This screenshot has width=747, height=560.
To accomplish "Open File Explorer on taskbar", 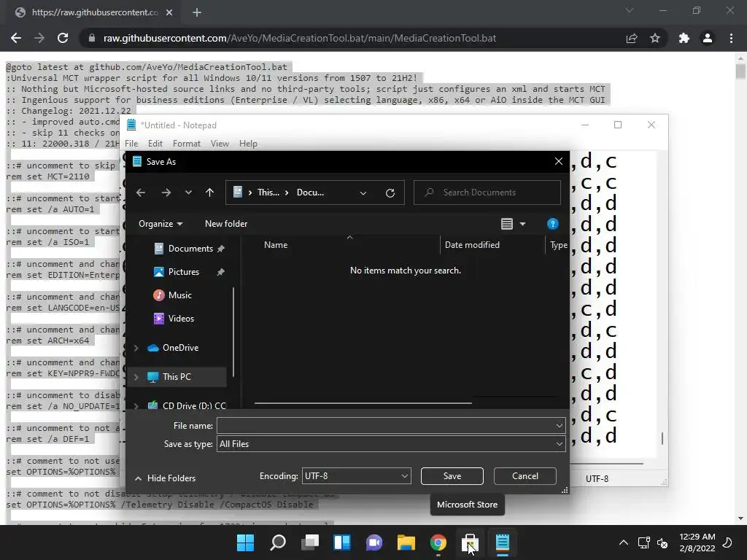I will 406,542.
